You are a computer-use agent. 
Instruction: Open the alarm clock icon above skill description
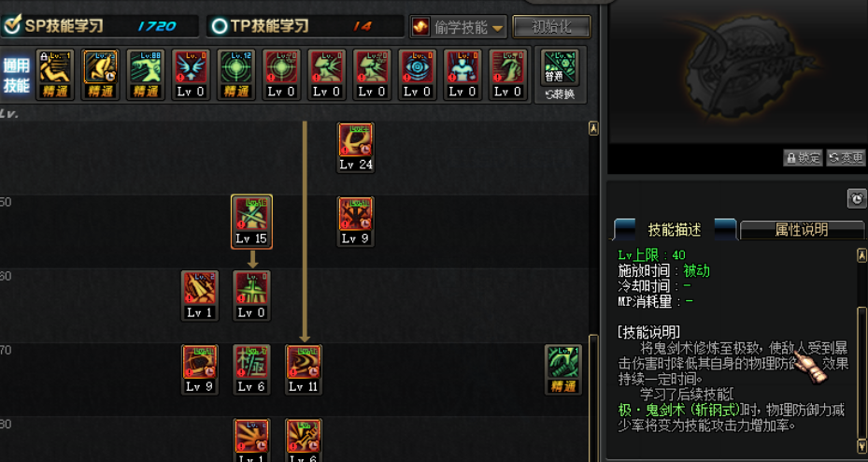coord(857,198)
